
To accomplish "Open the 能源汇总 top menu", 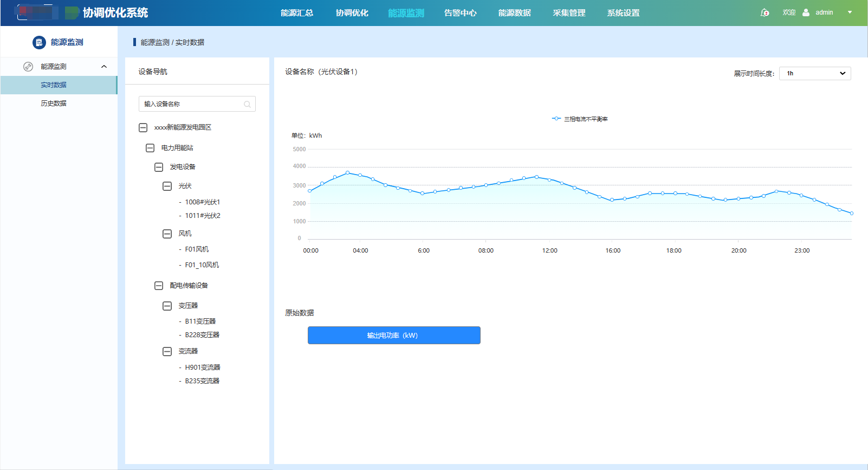I will pos(297,13).
